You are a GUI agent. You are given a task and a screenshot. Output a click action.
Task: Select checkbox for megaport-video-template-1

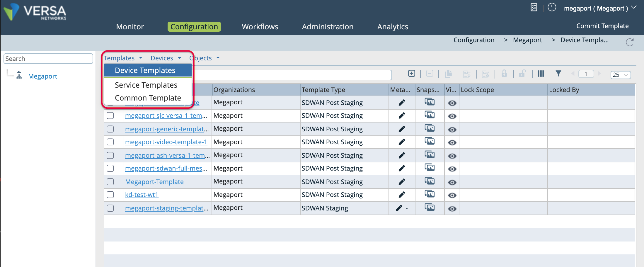(x=110, y=142)
